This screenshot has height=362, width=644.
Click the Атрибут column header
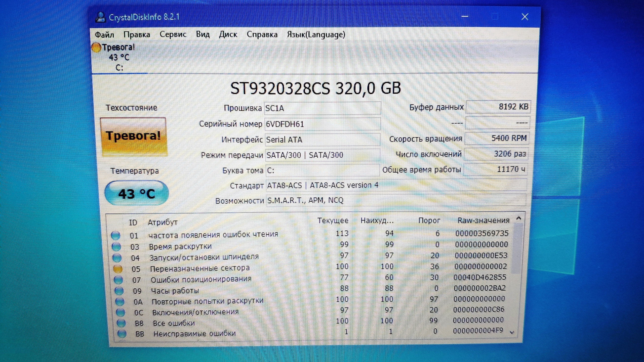163,222
